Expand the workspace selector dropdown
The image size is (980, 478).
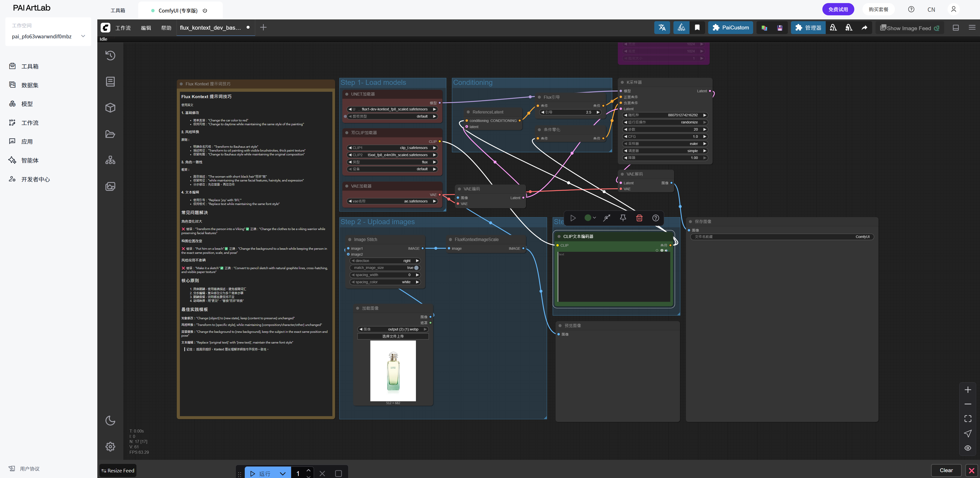[x=83, y=36]
